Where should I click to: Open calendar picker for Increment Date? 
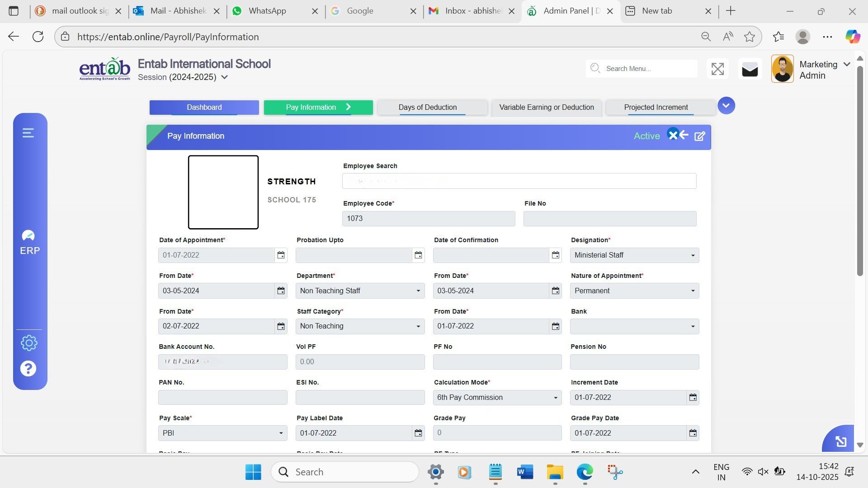click(693, 398)
